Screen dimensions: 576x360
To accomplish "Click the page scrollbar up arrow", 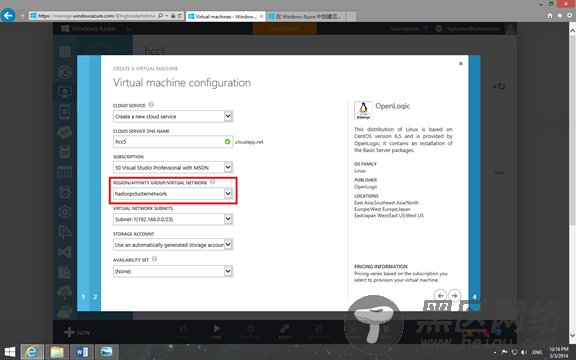I will click(x=572, y=31).
